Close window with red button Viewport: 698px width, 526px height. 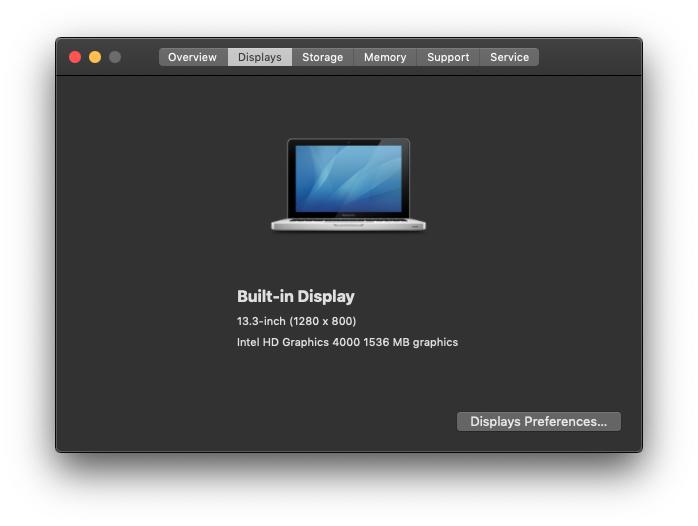point(75,57)
